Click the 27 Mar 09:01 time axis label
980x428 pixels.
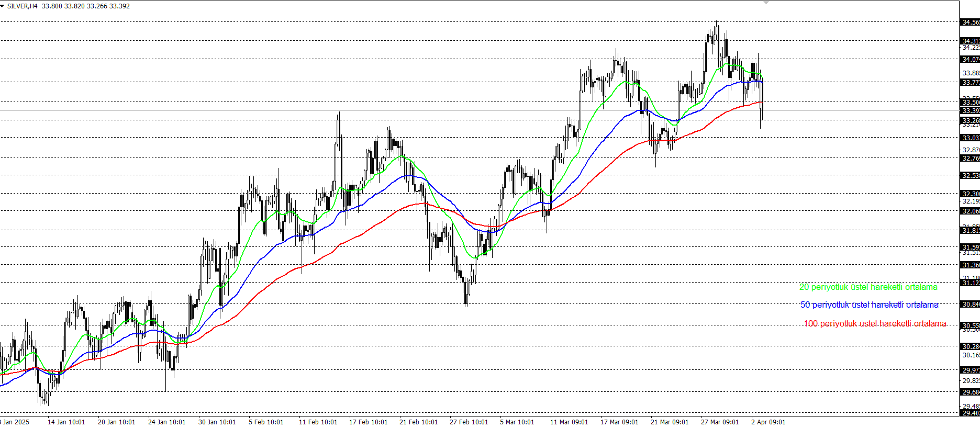pyautogui.click(x=720, y=422)
